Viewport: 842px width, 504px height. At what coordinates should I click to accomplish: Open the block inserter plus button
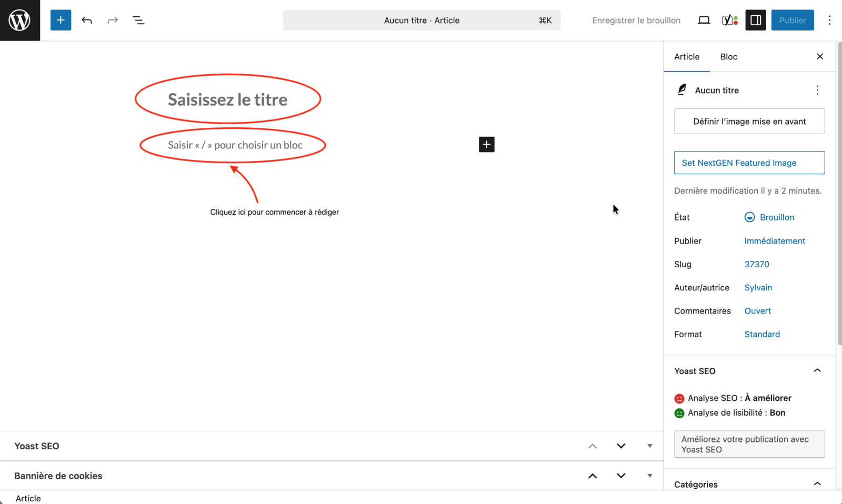point(61,21)
